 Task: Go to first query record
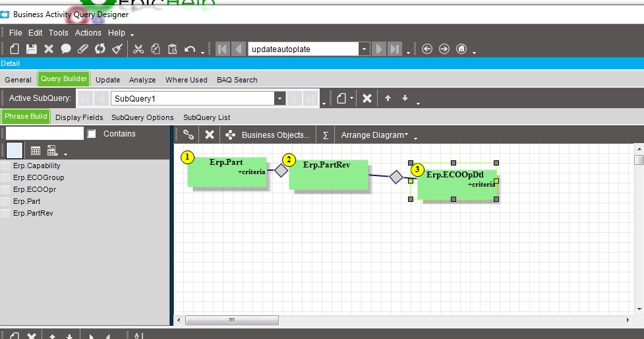(x=222, y=49)
